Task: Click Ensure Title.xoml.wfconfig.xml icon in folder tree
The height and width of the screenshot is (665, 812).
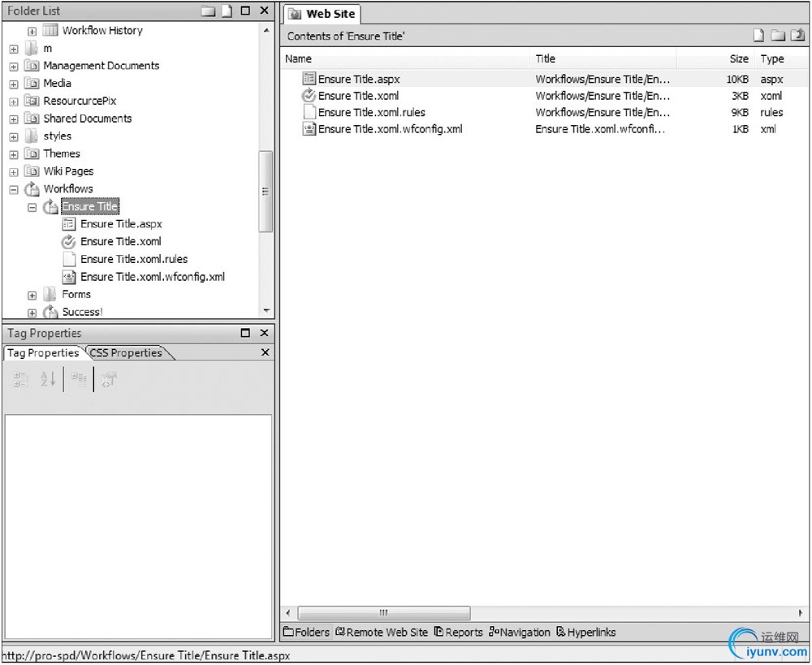Action: point(68,277)
